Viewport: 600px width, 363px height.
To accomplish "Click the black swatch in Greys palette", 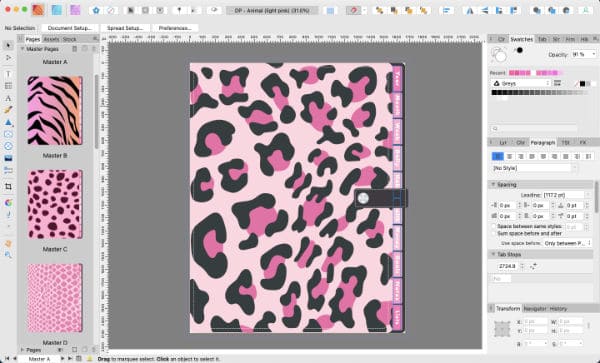I will pos(494,93).
